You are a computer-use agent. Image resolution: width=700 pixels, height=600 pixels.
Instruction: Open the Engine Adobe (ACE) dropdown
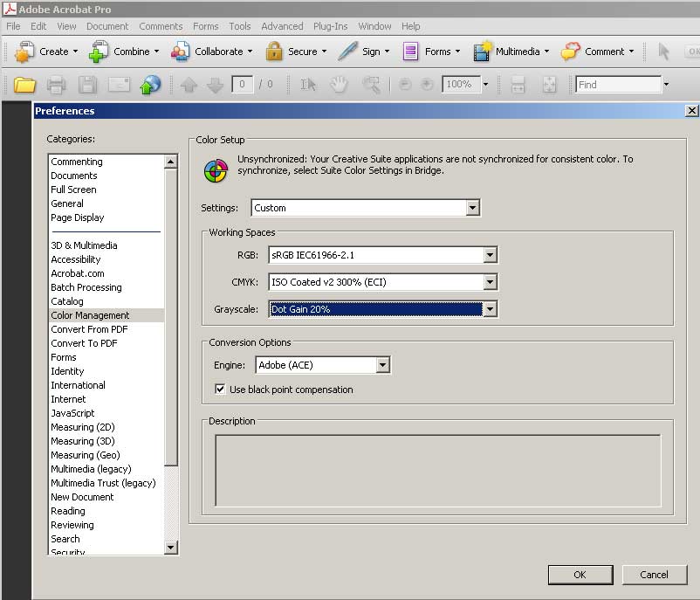pyautogui.click(x=382, y=365)
